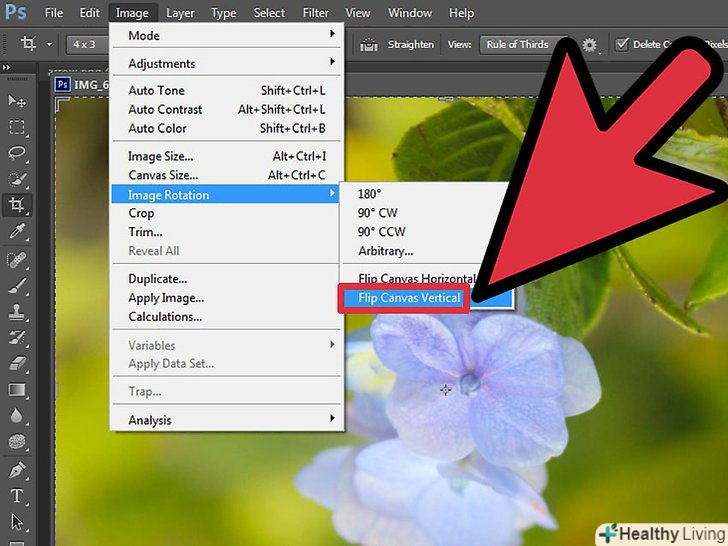Choose Flip Canvas Vertical
Viewport: 728px width, 546px height.
click(409, 298)
